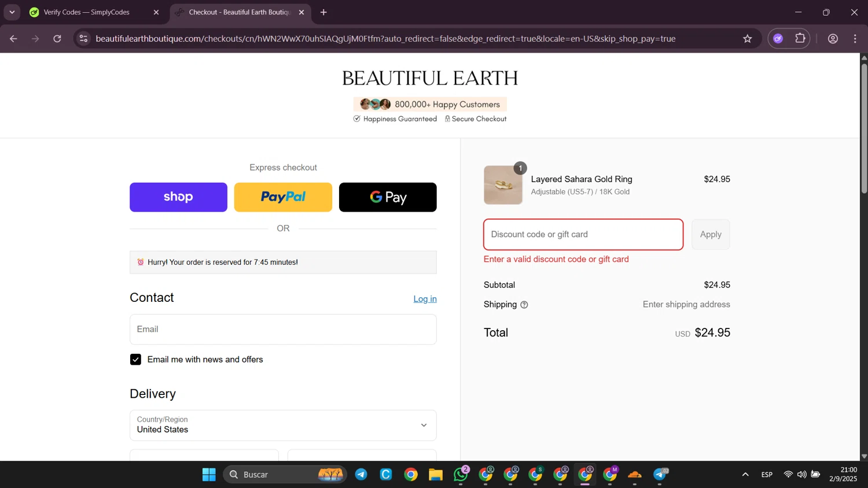Reload the checkout page
868x488 pixels.
coord(57,39)
